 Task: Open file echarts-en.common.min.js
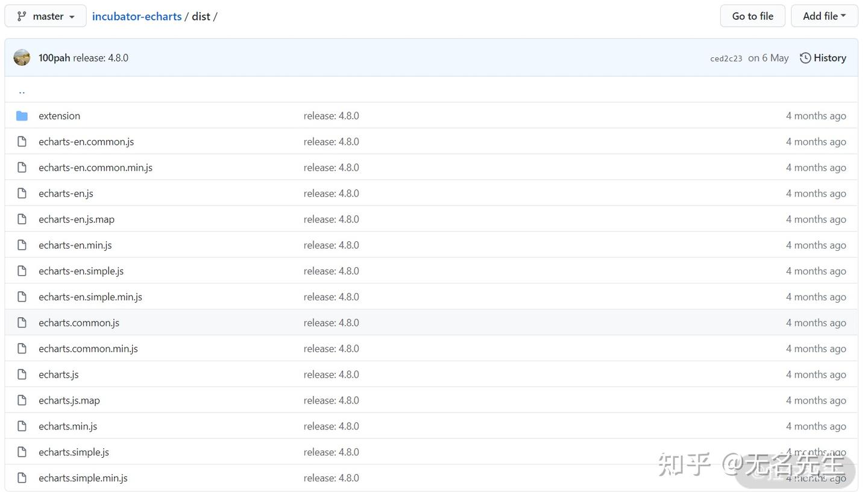(95, 168)
